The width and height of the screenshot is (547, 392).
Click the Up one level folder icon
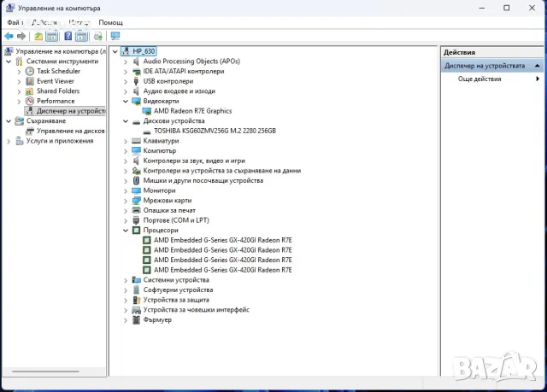point(38,36)
